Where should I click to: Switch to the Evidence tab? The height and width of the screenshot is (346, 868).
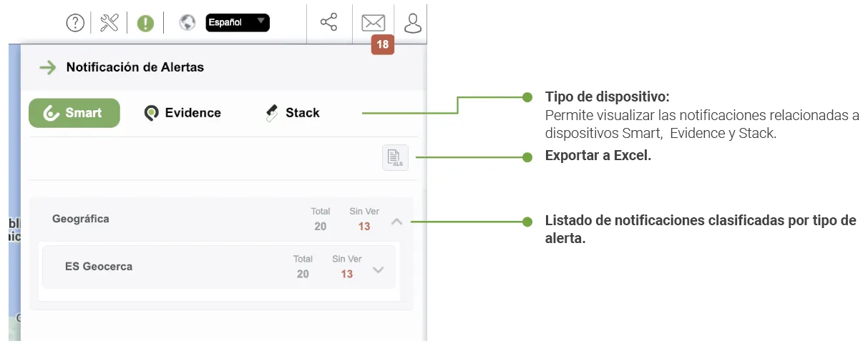point(182,113)
